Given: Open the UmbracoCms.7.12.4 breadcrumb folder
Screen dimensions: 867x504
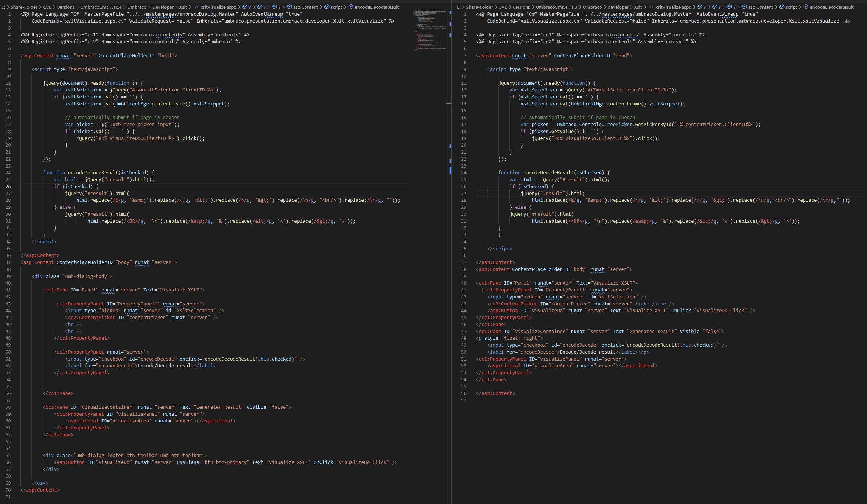Looking at the screenshot, I should [x=101, y=7].
